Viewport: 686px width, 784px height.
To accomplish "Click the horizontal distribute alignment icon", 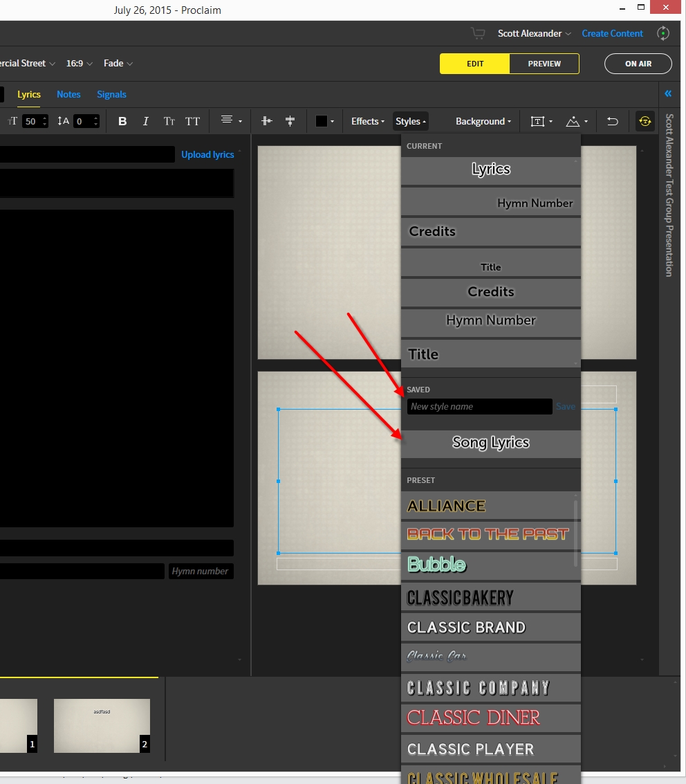I will 266,121.
